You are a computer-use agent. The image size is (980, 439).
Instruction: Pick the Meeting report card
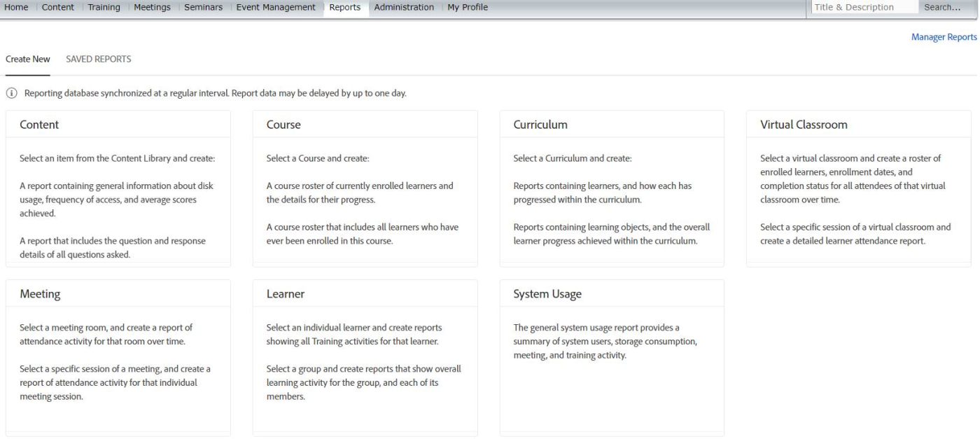point(118,357)
